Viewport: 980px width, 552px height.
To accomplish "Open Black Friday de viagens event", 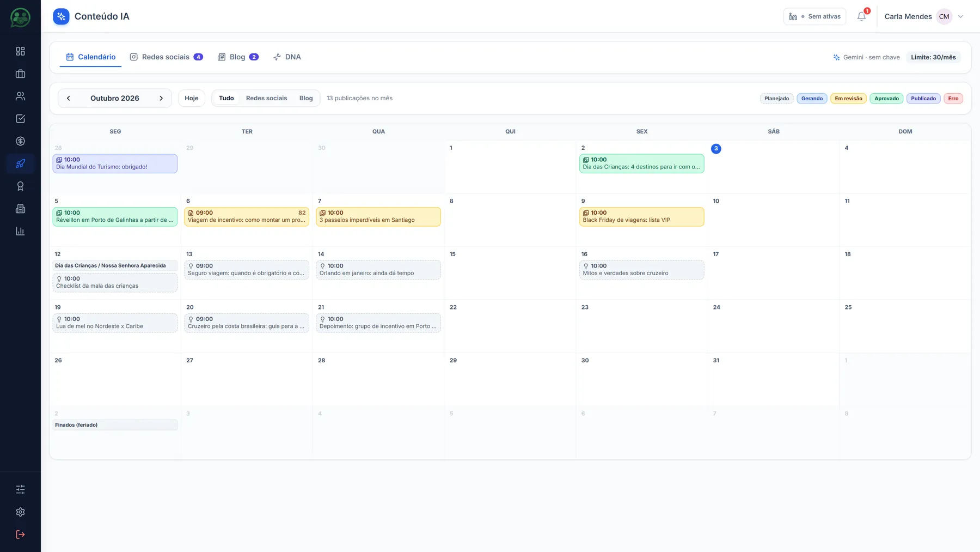I will (641, 216).
